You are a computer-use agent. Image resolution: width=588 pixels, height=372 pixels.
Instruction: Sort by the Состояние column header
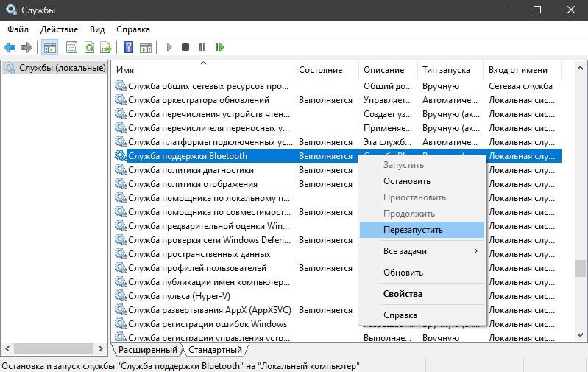click(326, 70)
